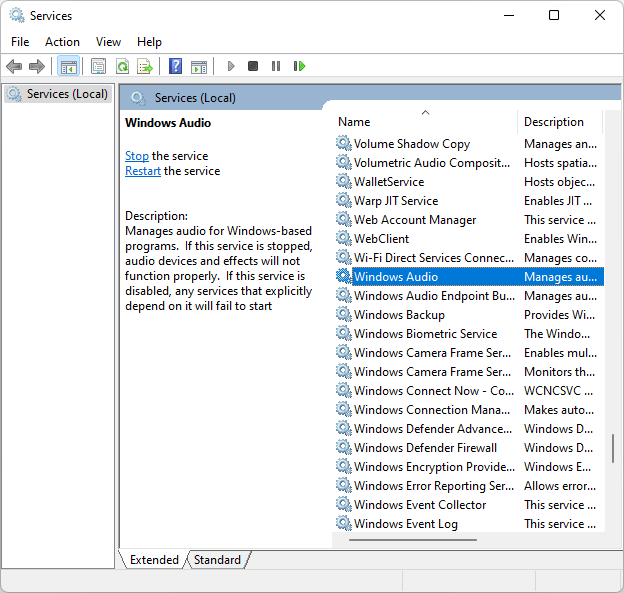Maximize the Services window
This screenshot has height=593, width=624.
click(554, 16)
